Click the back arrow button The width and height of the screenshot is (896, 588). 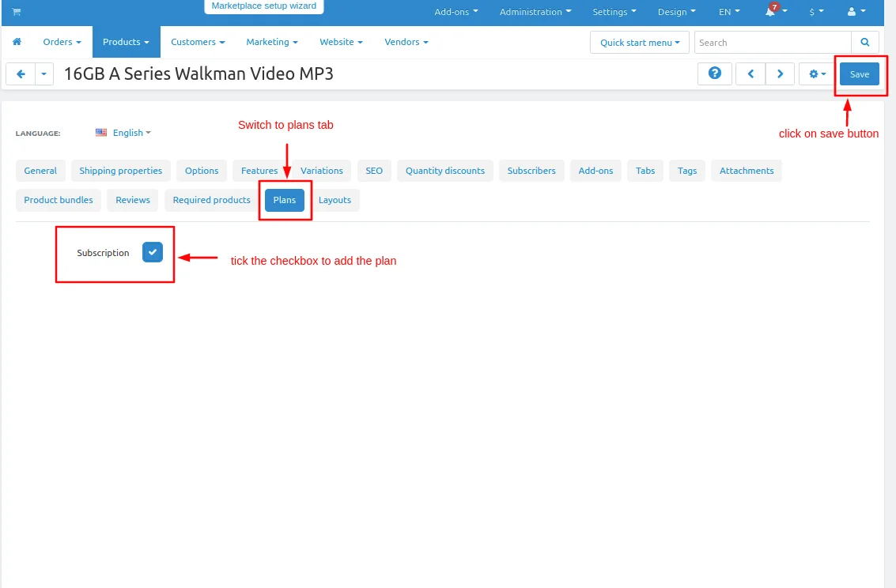pyautogui.click(x=21, y=74)
